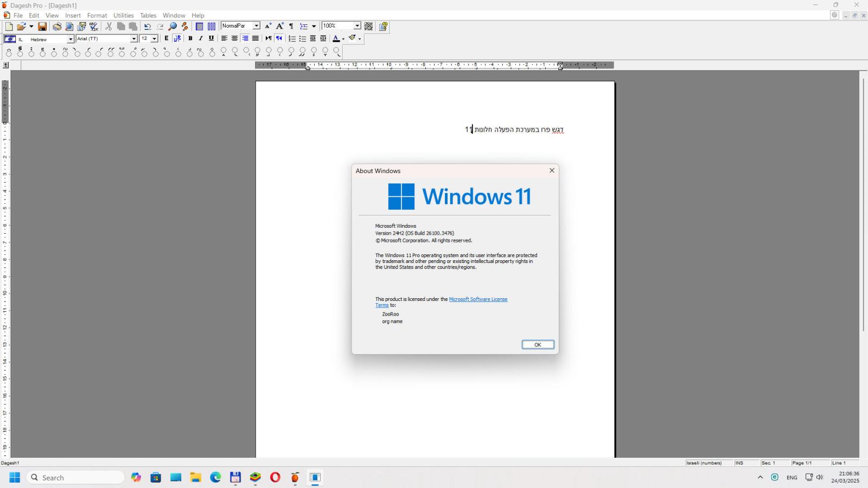Align text left
The image size is (868, 488).
(224, 38)
